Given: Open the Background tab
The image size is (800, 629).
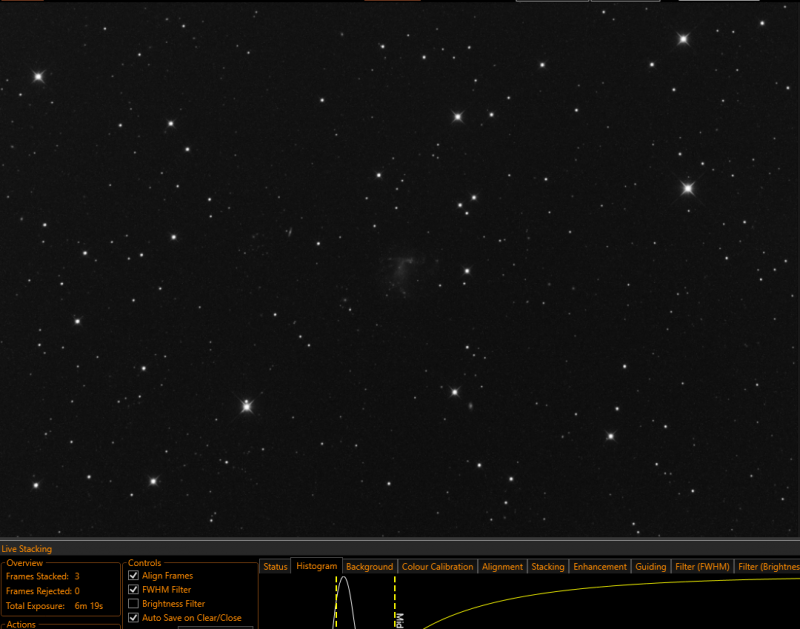Looking at the screenshot, I should [369, 566].
